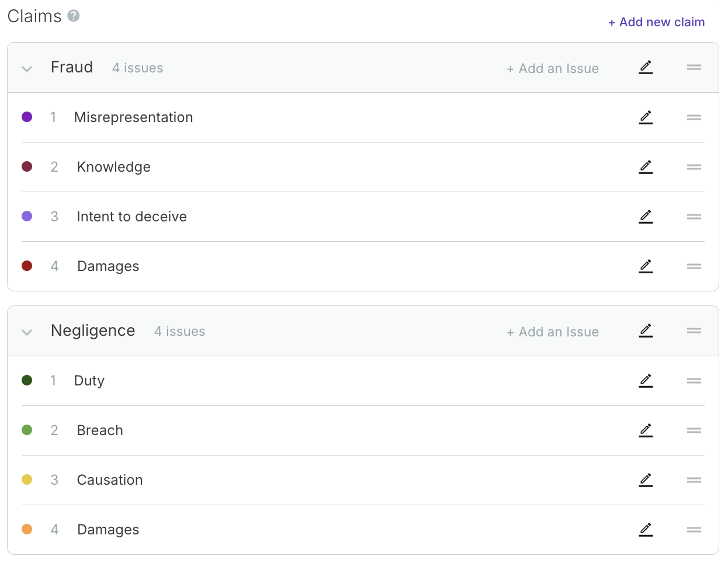
Task: Click the purple color dot for Misrepresentation
Action: (27, 116)
